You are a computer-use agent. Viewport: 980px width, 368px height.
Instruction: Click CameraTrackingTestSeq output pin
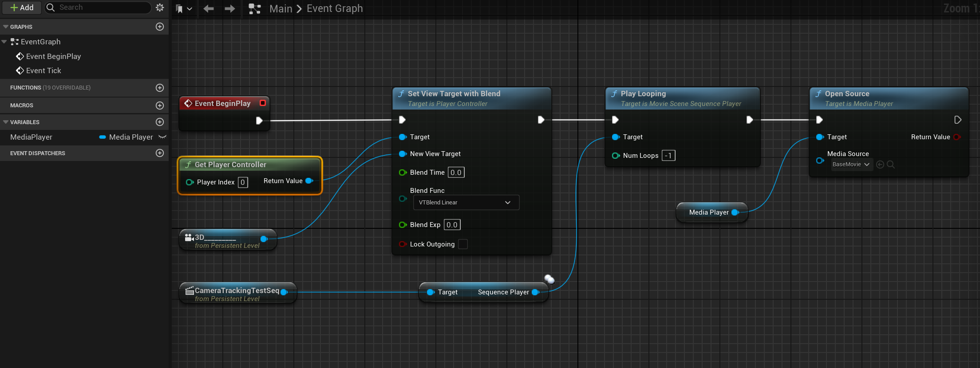coord(284,292)
